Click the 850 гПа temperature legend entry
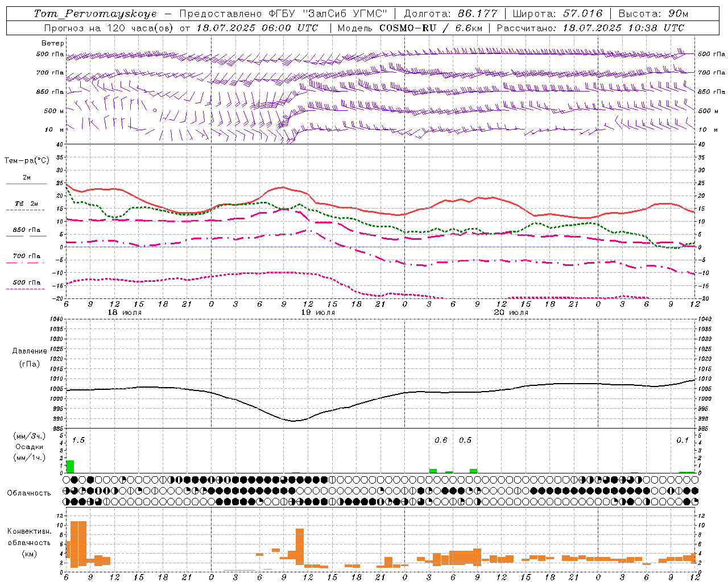The image size is (728, 582). pos(27,230)
